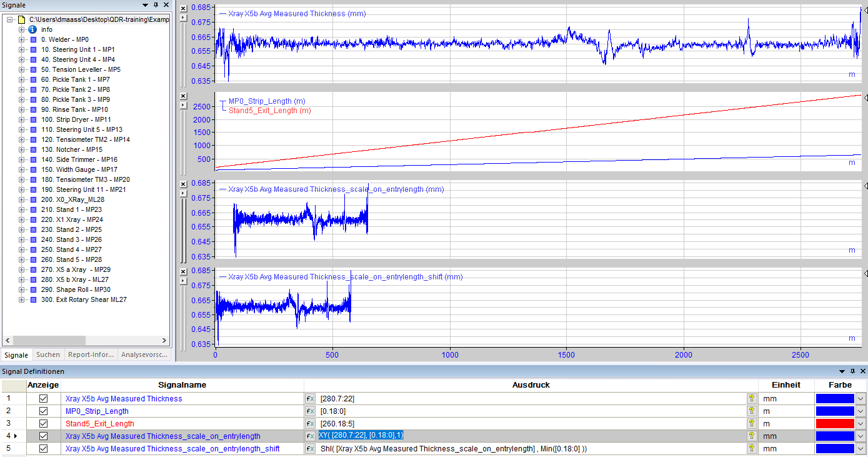Open the color dropdown for MP0_Strip_Length

pyautogui.click(x=861, y=411)
